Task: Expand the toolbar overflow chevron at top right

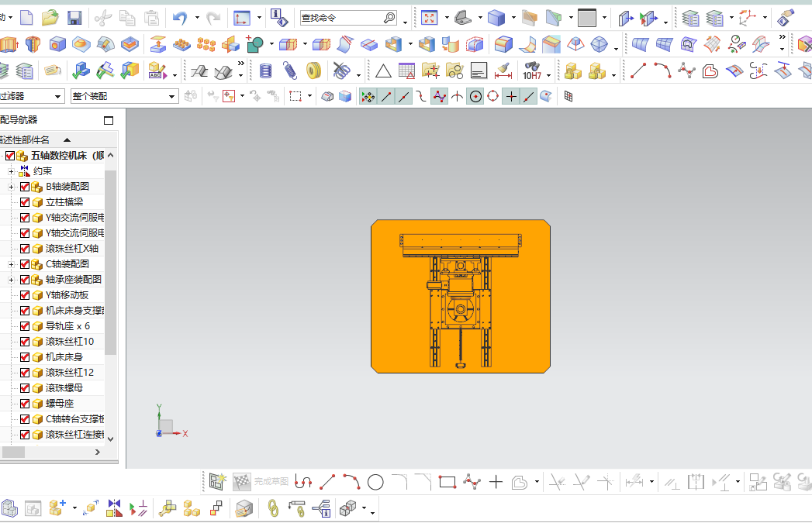Action: [782, 37]
